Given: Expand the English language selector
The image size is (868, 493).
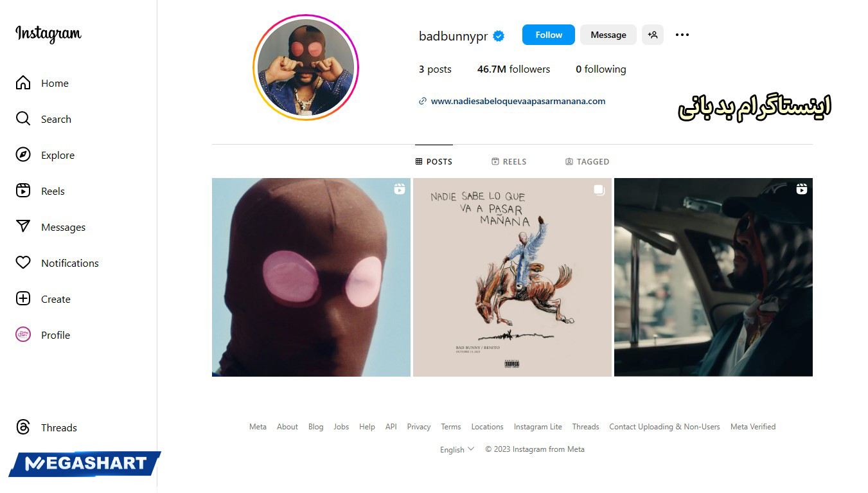Looking at the screenshot, I should click(457, 449).
